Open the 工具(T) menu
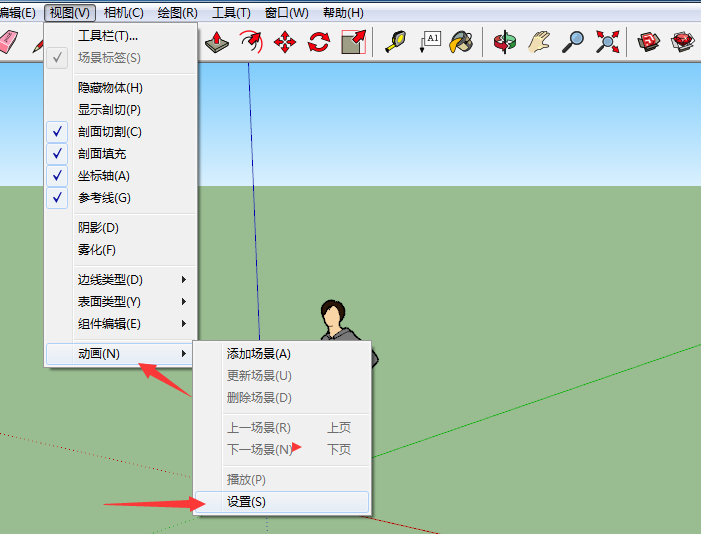The image size is (701, 534). pos(231,13)
